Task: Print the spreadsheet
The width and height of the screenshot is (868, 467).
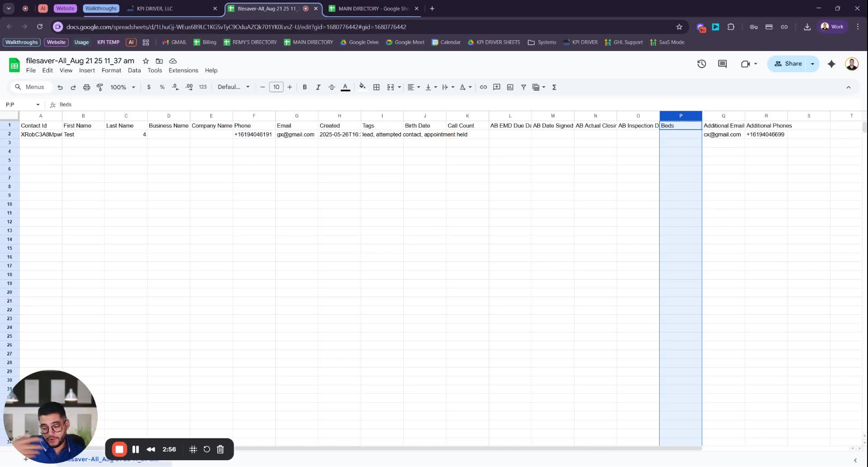Action: [86, 87]
